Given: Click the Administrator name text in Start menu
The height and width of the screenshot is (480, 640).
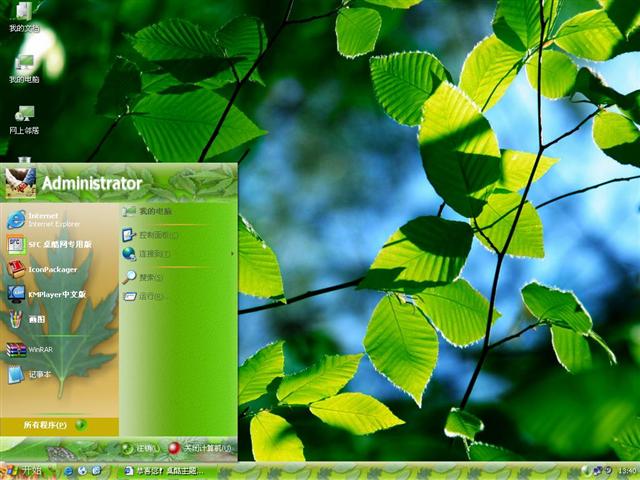Looking at the screenshot, I should click(92, 183).
